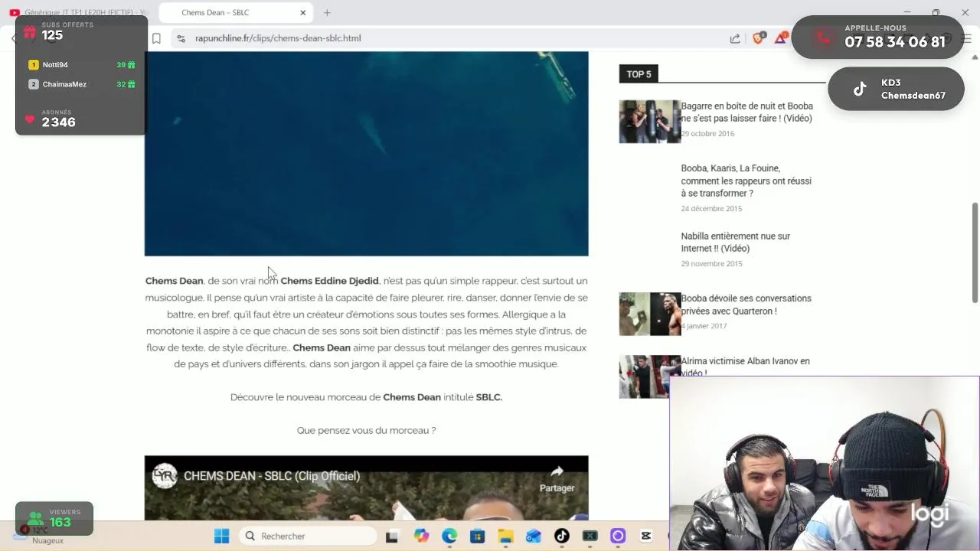This screenshot has width=980, height=551.
Task: Close the Chems Dean – SBLC tab
Action: (x=302, y=12)
